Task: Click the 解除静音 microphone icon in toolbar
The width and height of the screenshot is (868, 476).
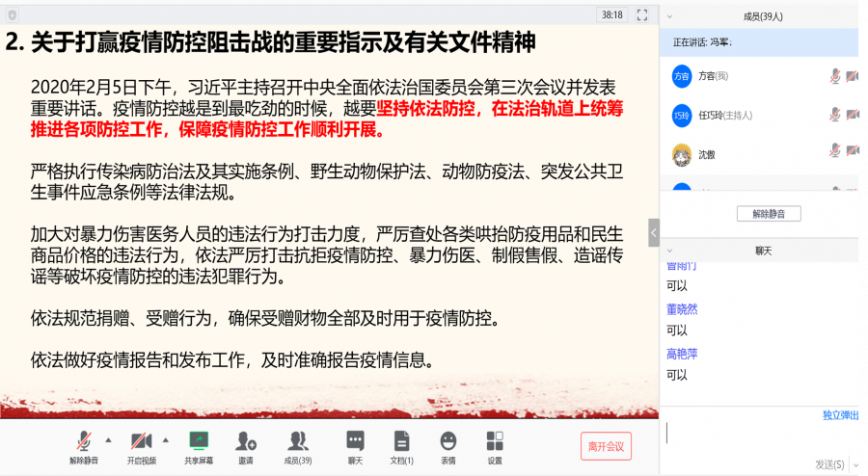Action: click(x=84, y=441)
